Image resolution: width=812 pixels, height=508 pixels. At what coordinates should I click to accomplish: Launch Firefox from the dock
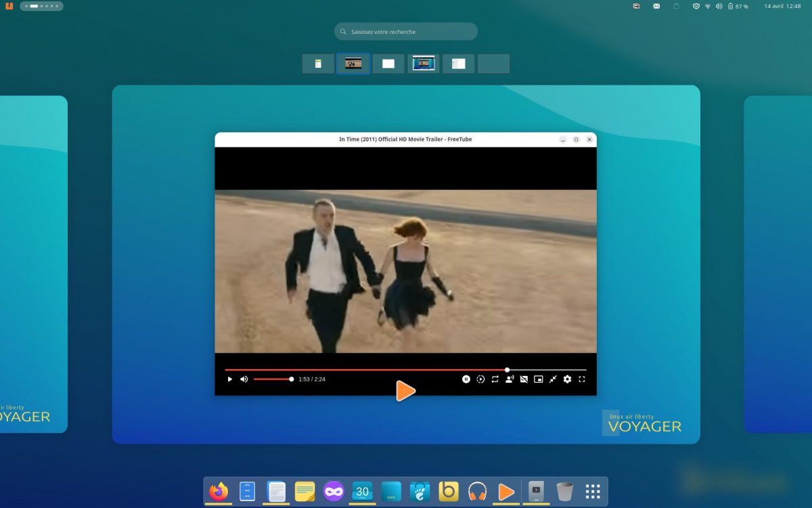[219, 491]
